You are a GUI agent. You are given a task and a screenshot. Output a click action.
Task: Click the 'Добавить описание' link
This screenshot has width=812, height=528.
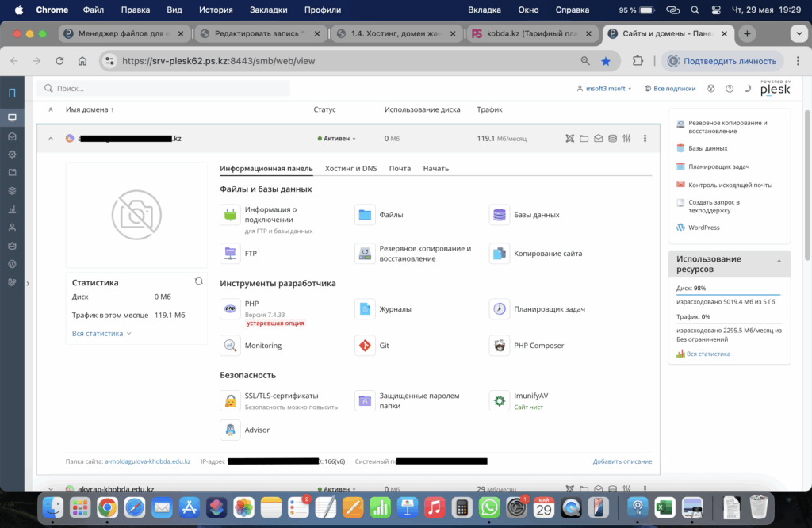[x=622, y=461]
